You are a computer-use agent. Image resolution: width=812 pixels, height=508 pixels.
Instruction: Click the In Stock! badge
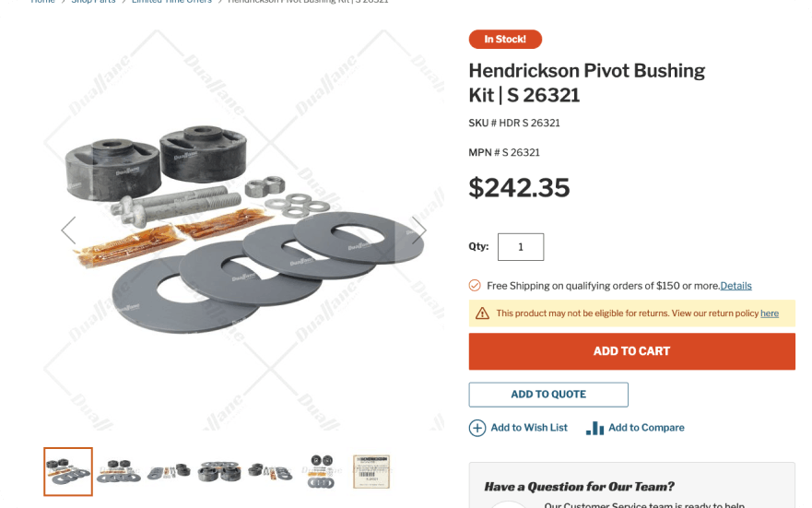click(505, 40)
